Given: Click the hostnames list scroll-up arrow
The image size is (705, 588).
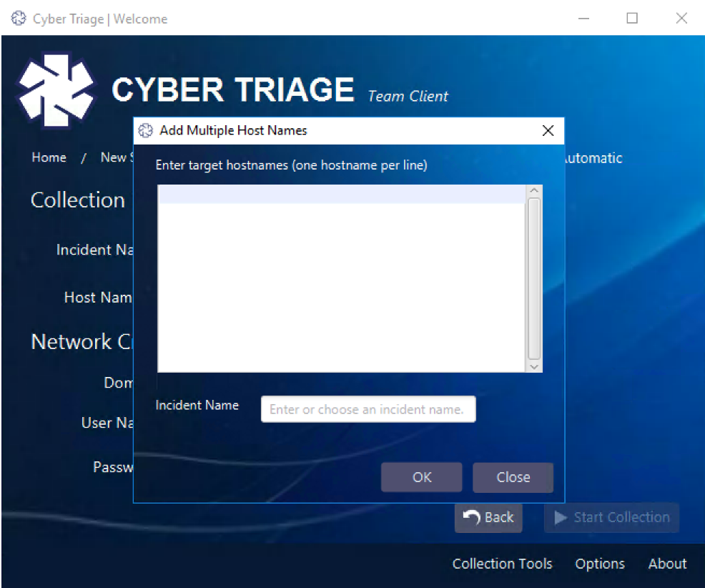Looking at the screenshot, I should 533,191.
